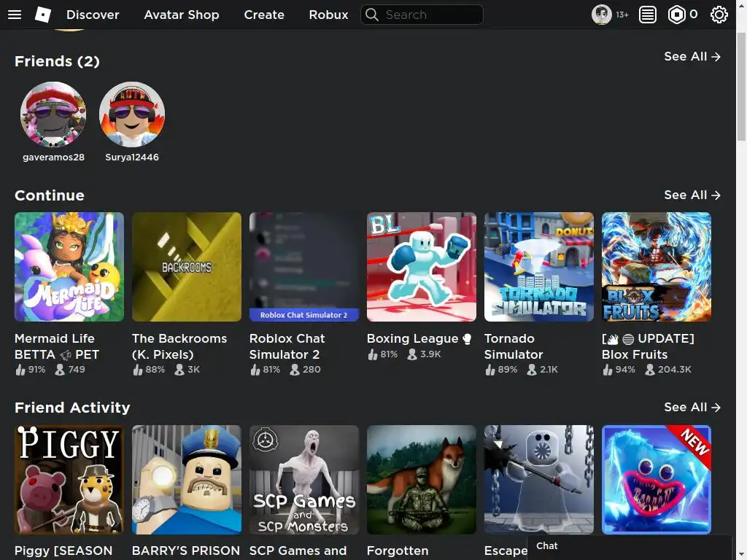
Task: Open the NEW blue monster game thumbnail
Action: [657, 480]
